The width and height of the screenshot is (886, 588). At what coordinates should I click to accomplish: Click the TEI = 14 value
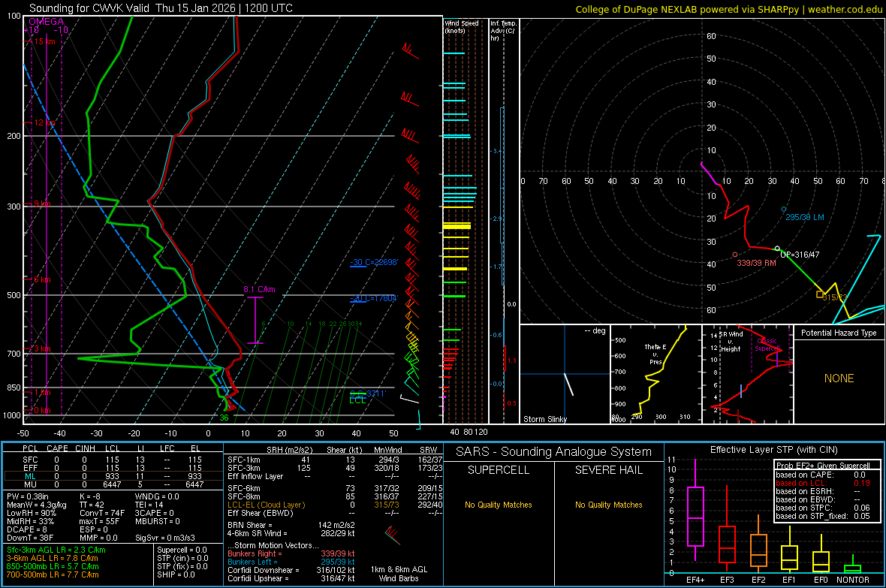pos(149,505)
